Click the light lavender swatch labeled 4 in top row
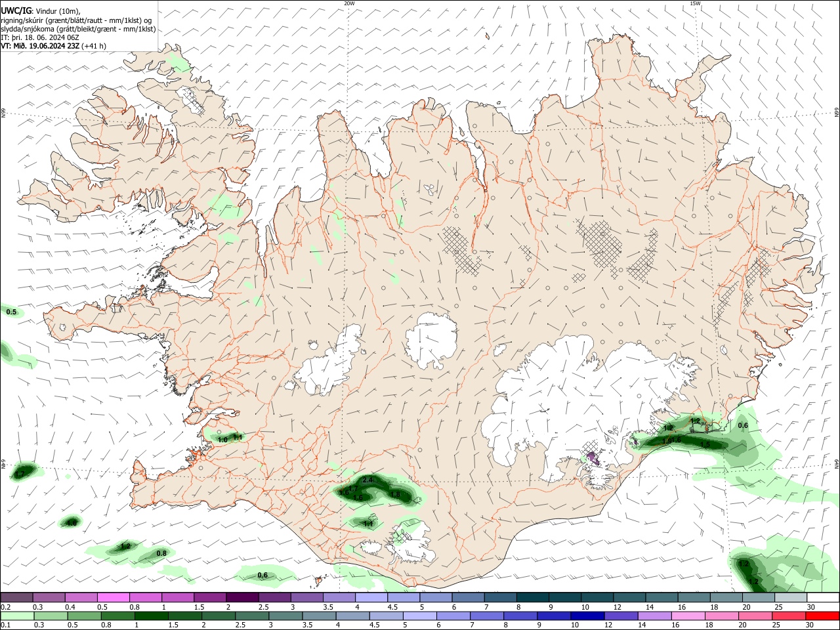 pos(370,598)
